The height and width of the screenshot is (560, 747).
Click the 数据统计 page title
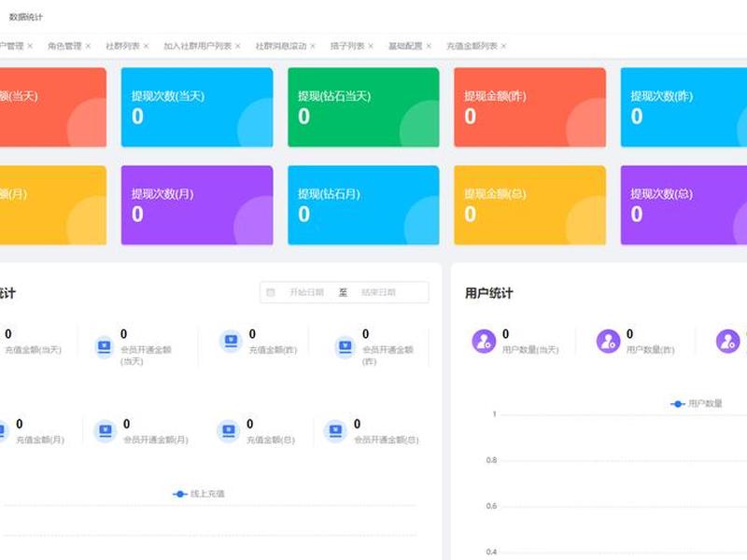26,17
